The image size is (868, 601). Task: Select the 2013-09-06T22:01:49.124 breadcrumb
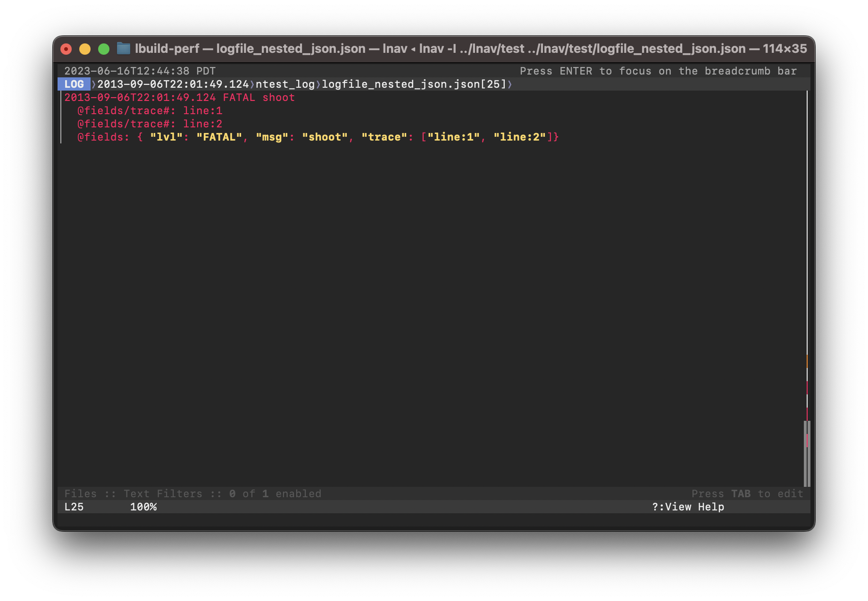[x=173, y=84]
